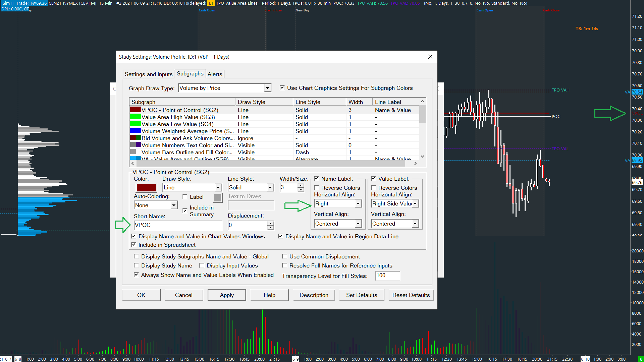Screen dimensions: 644x362
Task: Switch to Settings and Inputs tab
Action: pyautogui.click(x=148, y=74)
